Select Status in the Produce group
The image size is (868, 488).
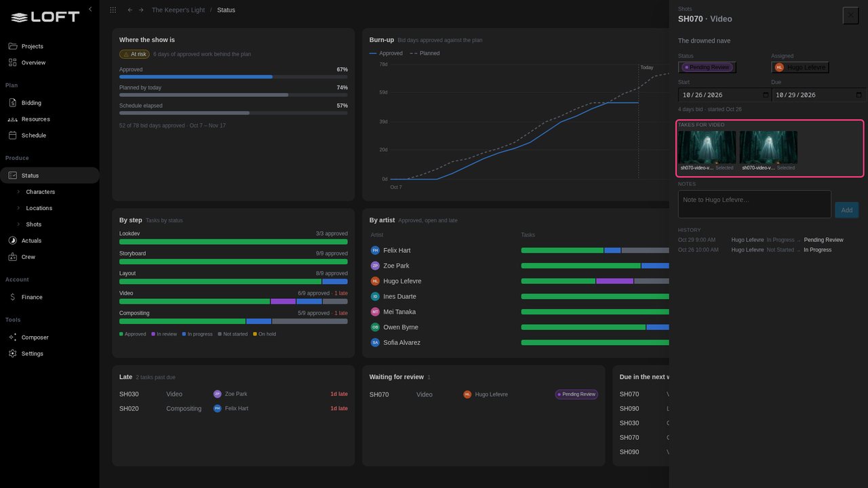[x=50, y=176]
